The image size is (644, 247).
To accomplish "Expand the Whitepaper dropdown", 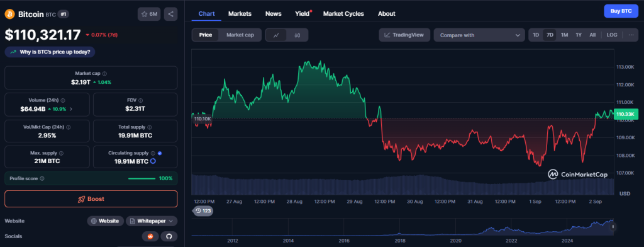I will (152, 221).
